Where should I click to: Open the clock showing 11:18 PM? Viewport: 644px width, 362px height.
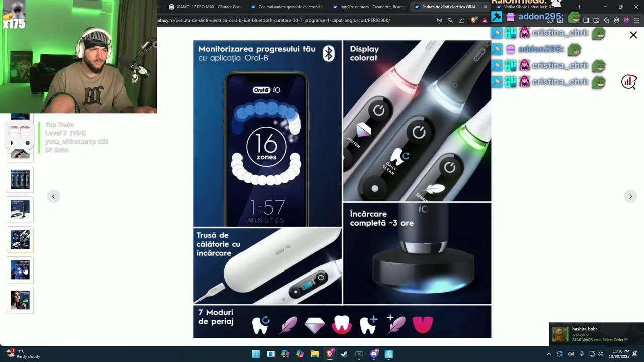coord(619,354)
